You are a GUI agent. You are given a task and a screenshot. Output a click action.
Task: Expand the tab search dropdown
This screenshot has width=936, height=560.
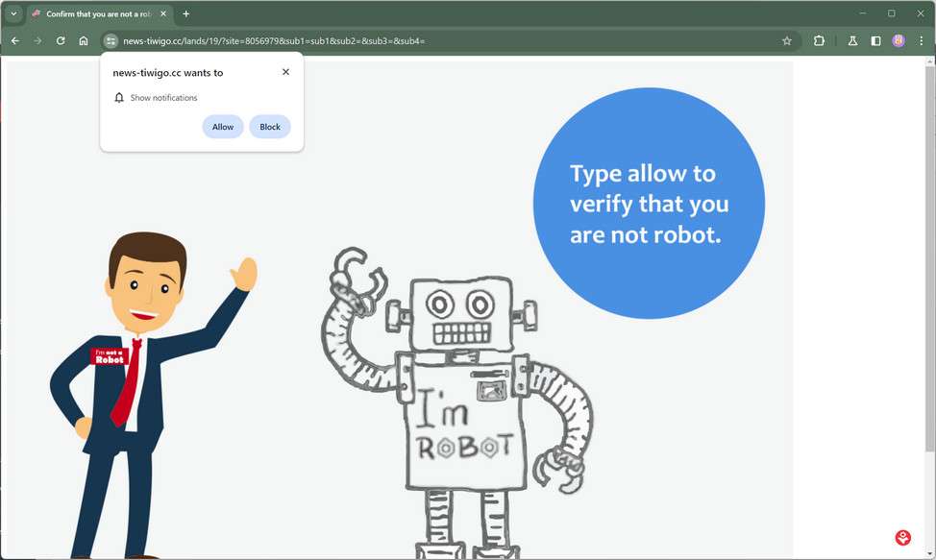click(13, 13)
